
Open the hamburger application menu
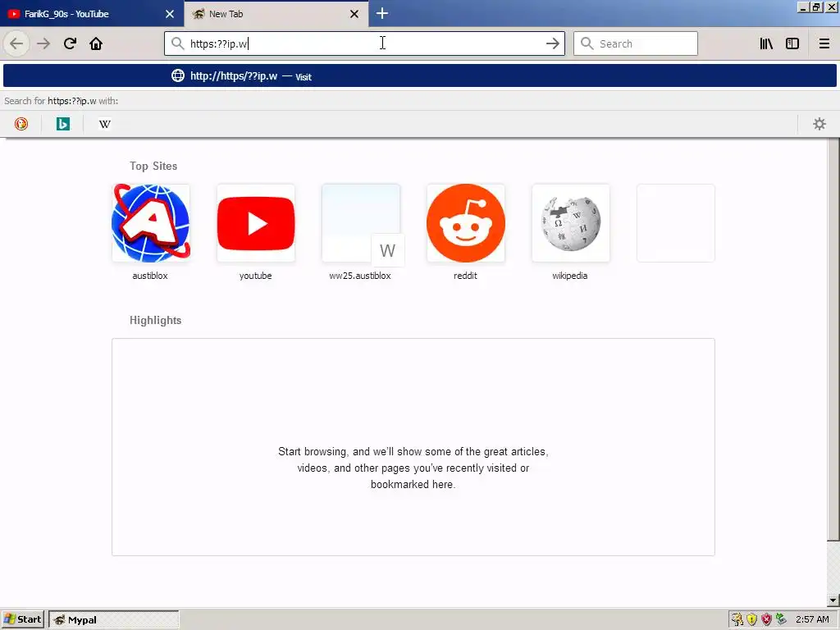click(824, 43)
